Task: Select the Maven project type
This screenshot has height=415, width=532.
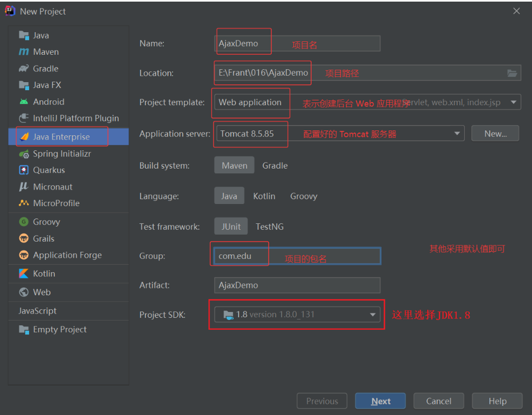Action: (x=69, y=52)
